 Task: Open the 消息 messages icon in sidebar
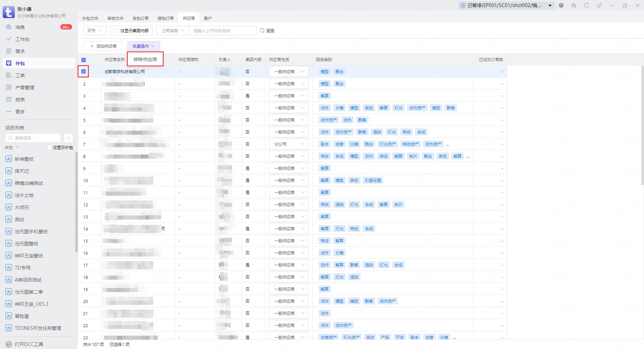point(9,27)
